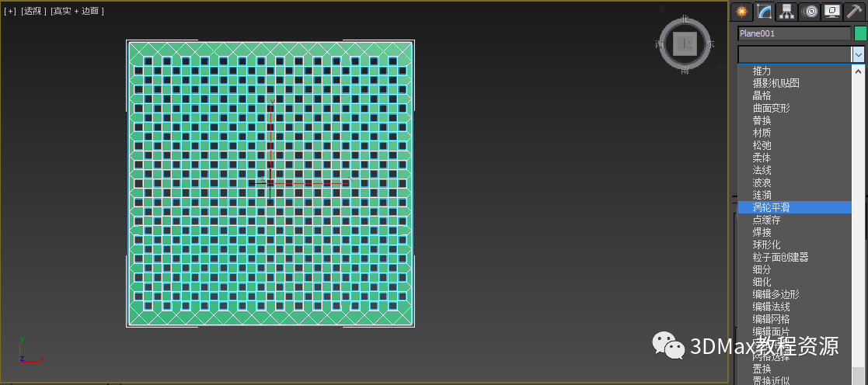Image resolution: width=868 pixels, height=385 pixels.
Task: Choose the 粒子面创建器 modifier
Action: click(794, 257)
